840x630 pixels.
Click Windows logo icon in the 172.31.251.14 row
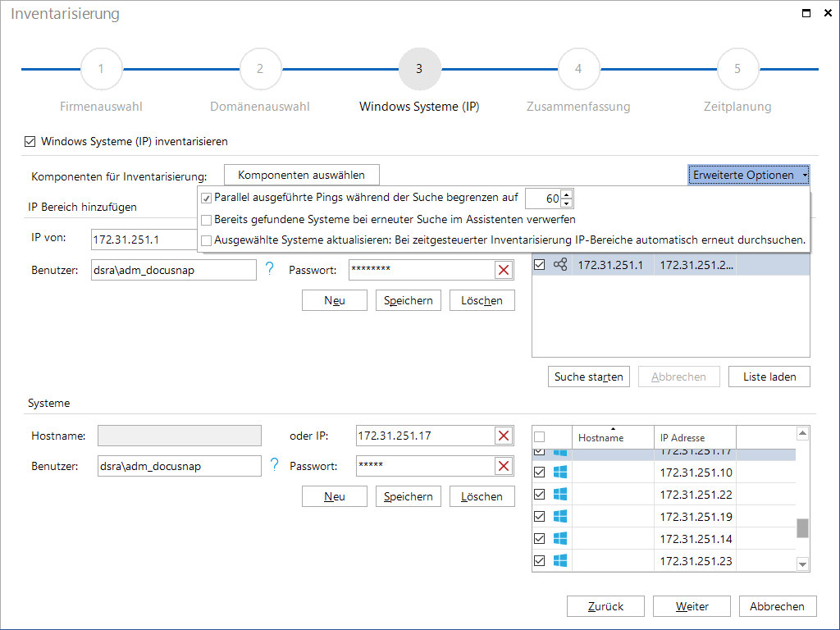point(559,538)
